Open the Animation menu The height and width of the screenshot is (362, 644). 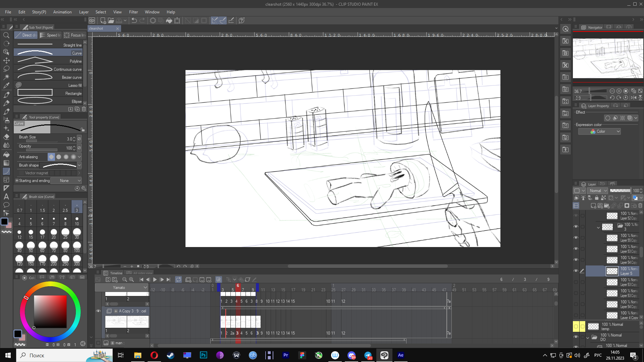(x=62, y=12)
